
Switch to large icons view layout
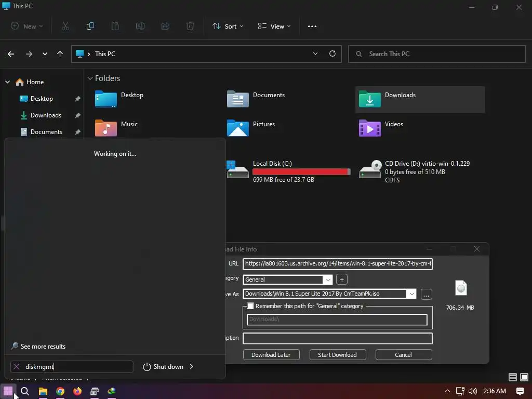pyautogui.click(x=524, y=377)
